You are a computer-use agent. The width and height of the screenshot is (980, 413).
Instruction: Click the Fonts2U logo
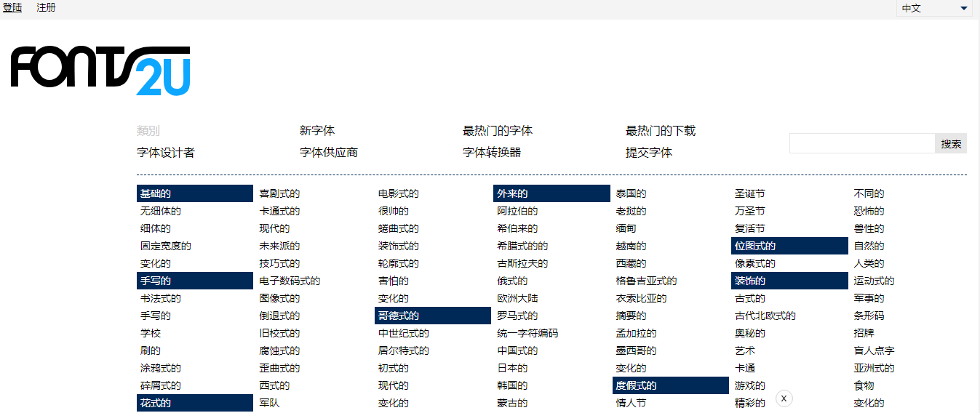tap(100, 71)
